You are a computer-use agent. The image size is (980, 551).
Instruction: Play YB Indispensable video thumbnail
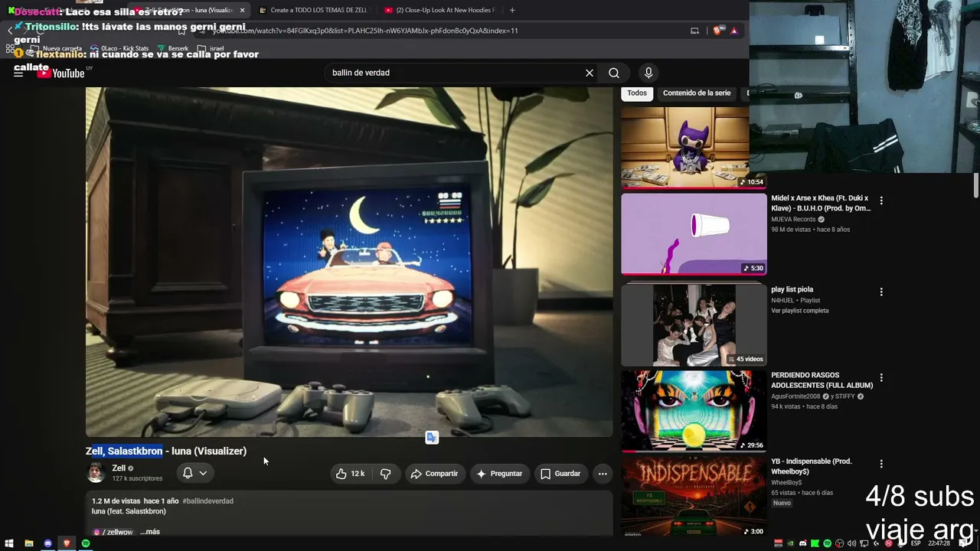694,497
